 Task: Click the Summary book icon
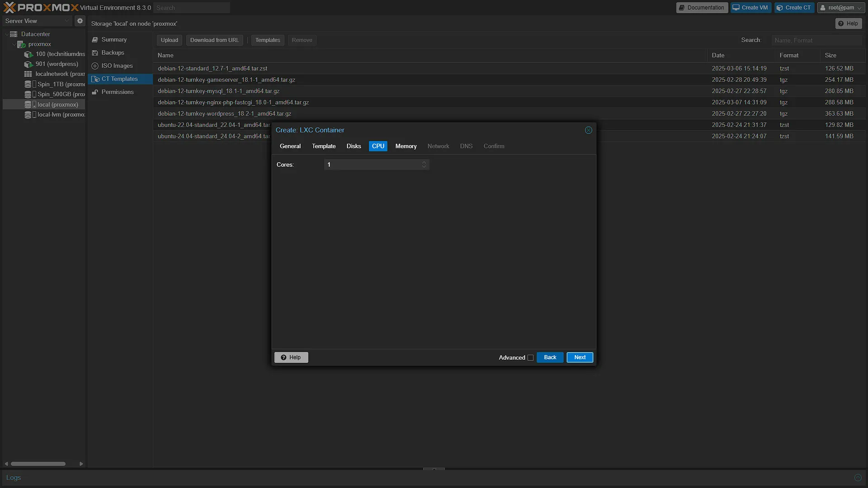coord(95,40)
